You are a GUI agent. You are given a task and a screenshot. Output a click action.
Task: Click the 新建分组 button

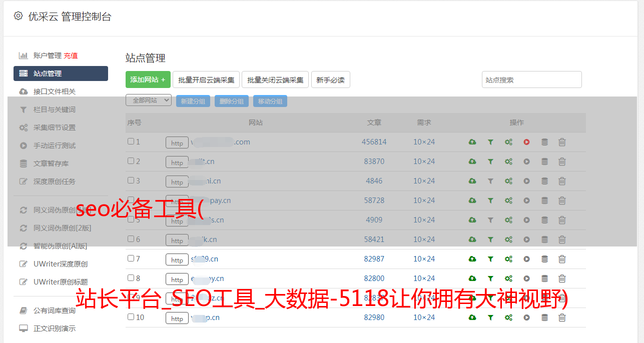tap(193, 101)
